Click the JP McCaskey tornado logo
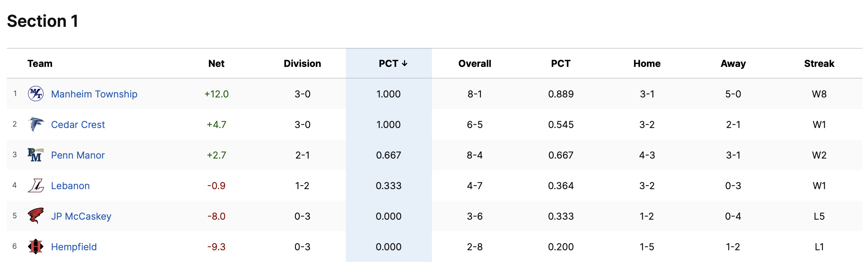 coord(36,216)
